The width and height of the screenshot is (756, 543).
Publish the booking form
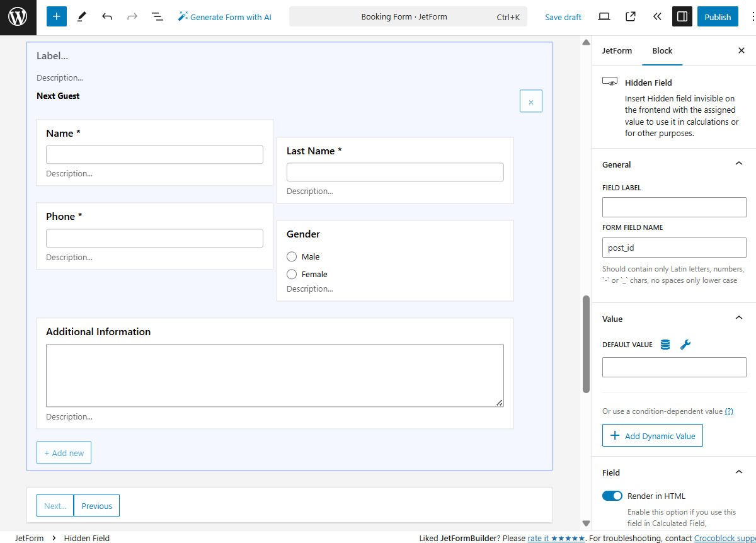point(718,16)
